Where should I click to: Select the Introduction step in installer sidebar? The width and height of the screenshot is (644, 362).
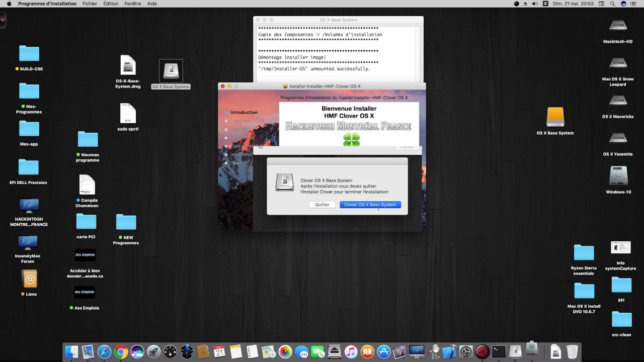244,112
